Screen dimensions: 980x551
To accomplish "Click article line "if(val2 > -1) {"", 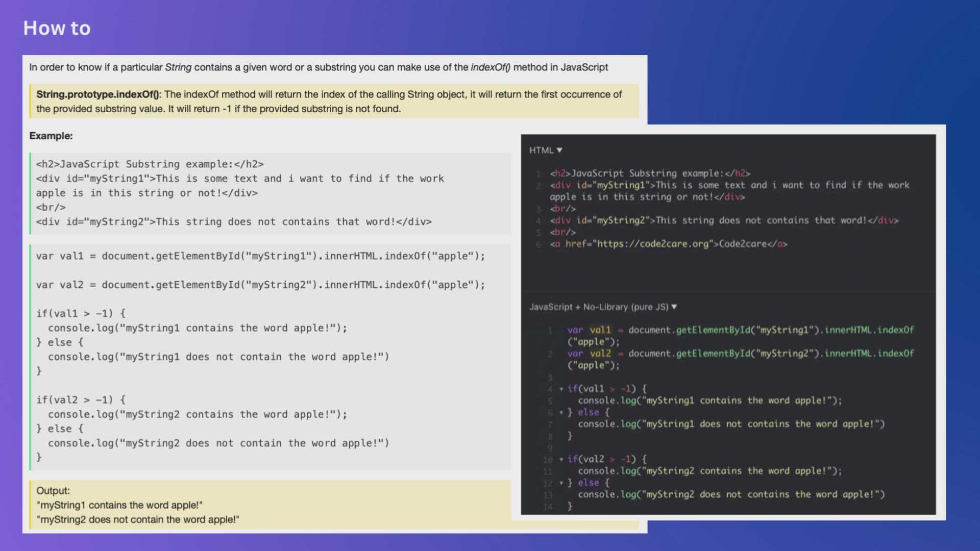I will (81, 399).
